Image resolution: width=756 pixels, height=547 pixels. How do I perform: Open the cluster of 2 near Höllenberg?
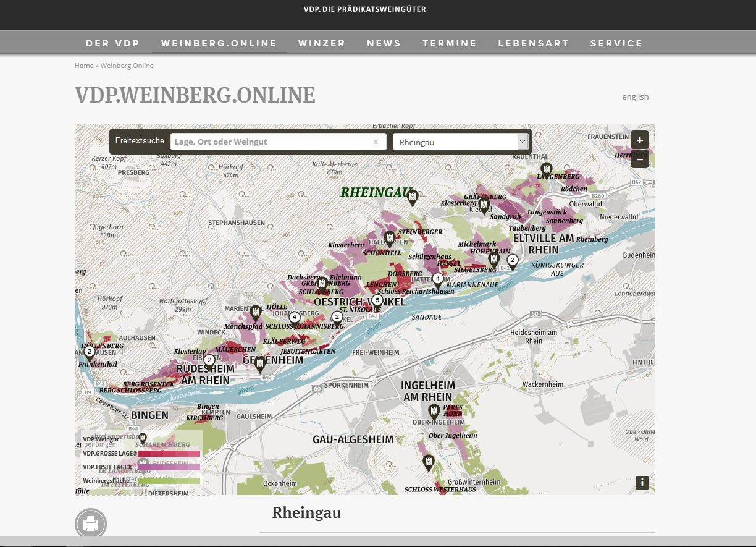pyautogui.click(x=90, y=354)
